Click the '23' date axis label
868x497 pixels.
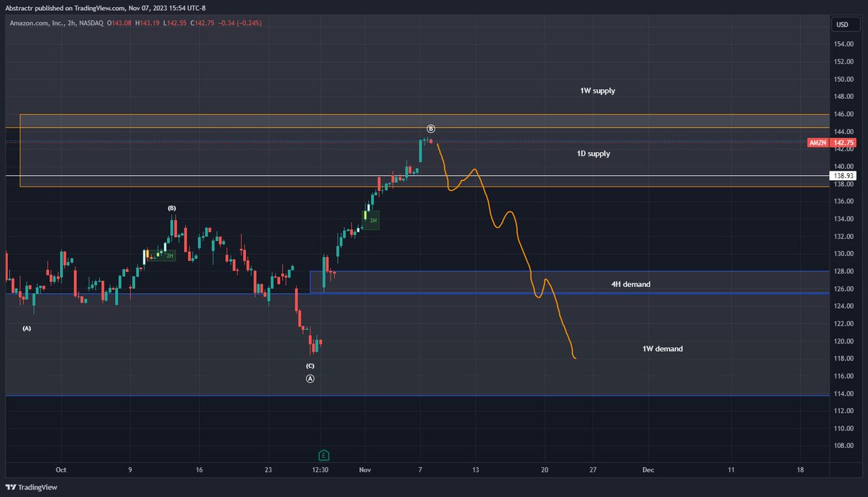[268, 470]
